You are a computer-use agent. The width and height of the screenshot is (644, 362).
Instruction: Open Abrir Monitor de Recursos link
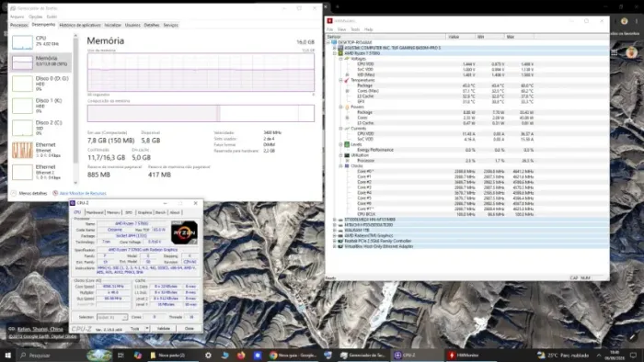(x=83, y=193)
